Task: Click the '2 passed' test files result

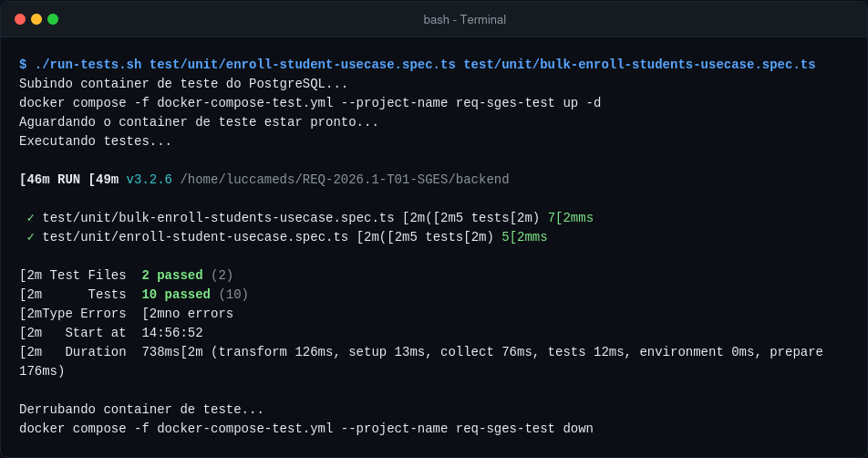Action: tap(172, 276)
